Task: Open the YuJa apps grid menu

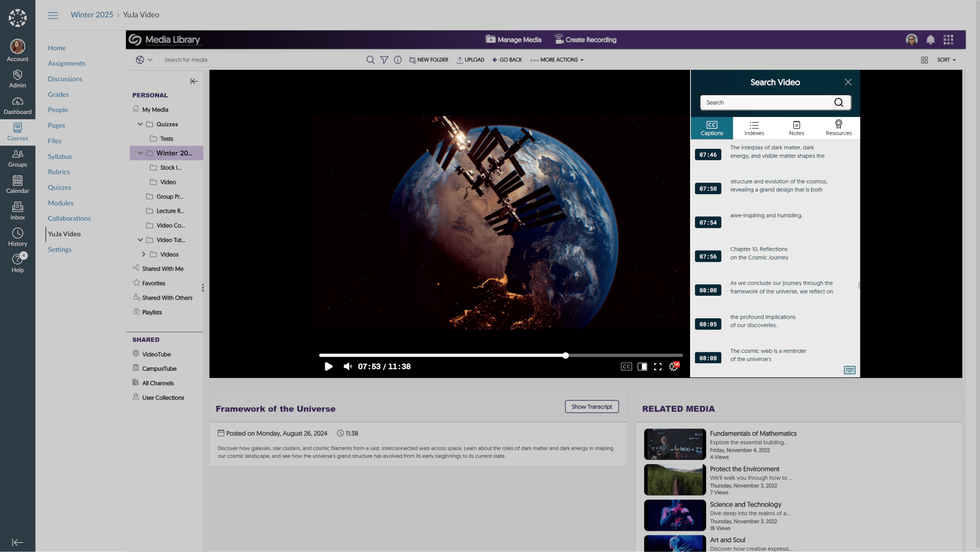Action: pos(948,40)
